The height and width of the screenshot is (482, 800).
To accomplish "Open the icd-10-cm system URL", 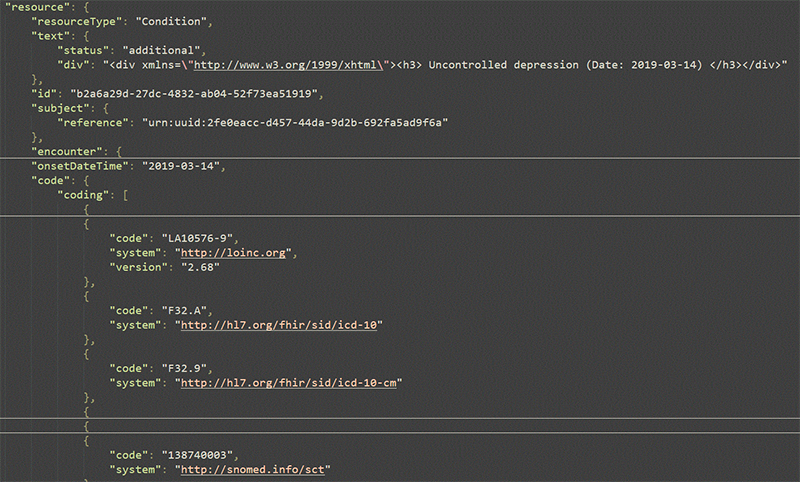I will [289, 383].
